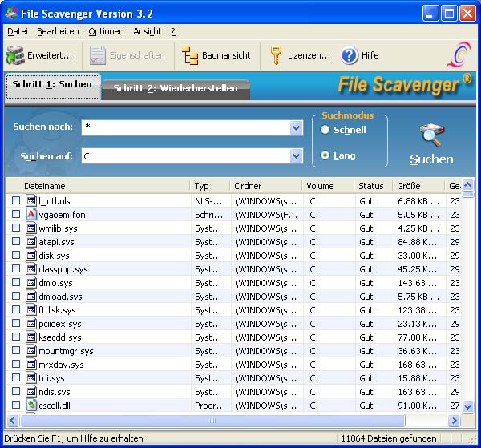Click the file icon of dmio.sys
Viewport: 481px width, 448px height.
(31, 282)
